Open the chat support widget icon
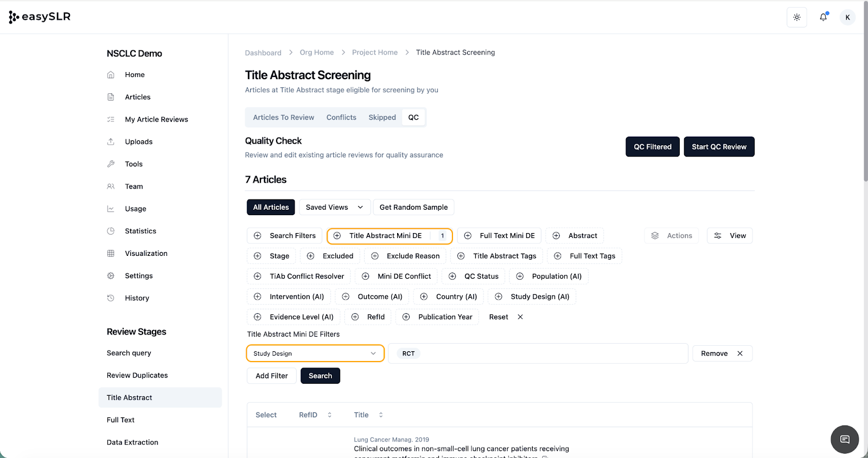This screenshot has height=458, width=868. coord(844,439)
